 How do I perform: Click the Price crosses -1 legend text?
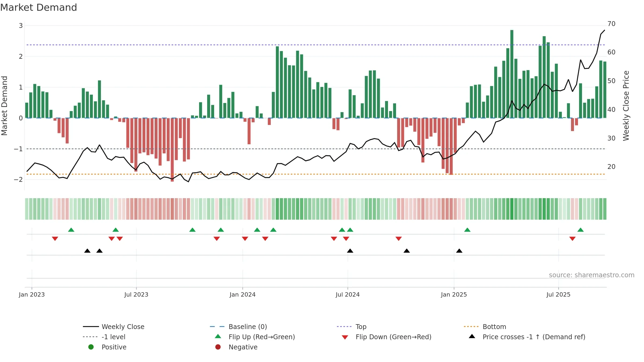(534, 337)
